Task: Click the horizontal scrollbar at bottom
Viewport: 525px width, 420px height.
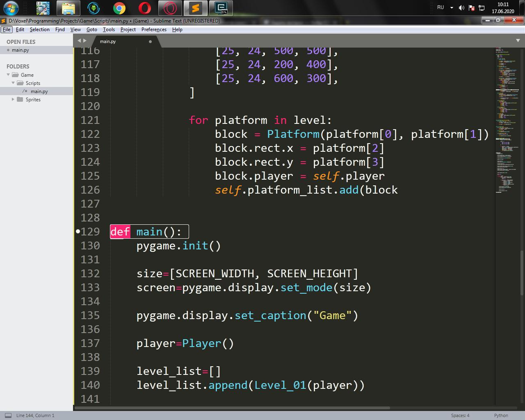Action: click(x=233, y=408)
